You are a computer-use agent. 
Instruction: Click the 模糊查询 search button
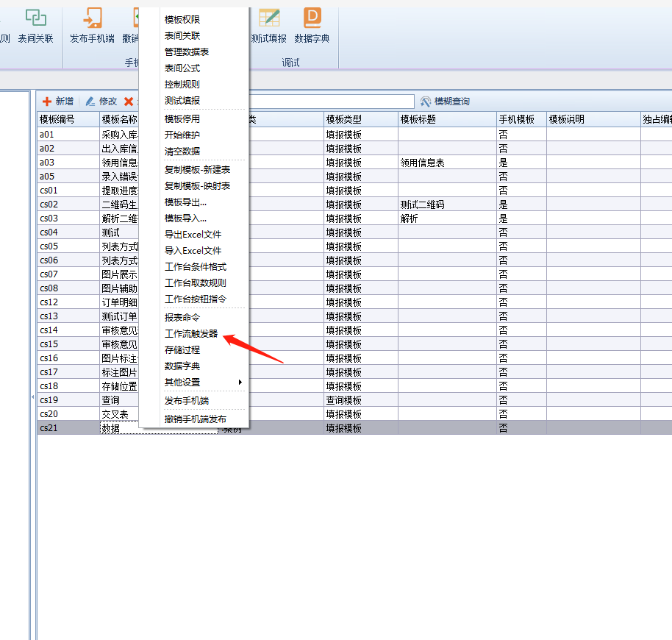[445, 102]
